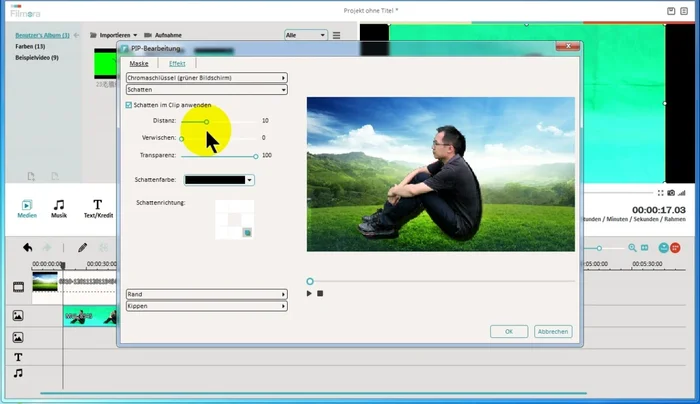Switch to the Maske tab
Viewport: 700px width, 404px height.
pos(139,63)
